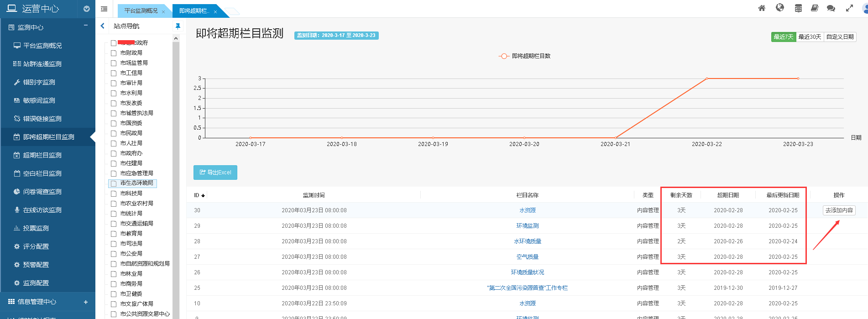The width and height of the screenshot is (868, 319).
Task: Enable the 市教育局 checkbox
Action: point(114,234)
